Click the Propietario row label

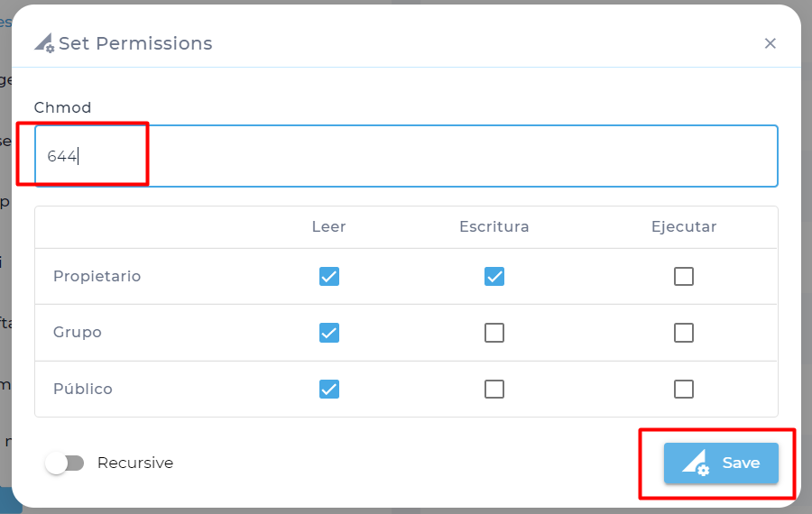pos(97,277)
